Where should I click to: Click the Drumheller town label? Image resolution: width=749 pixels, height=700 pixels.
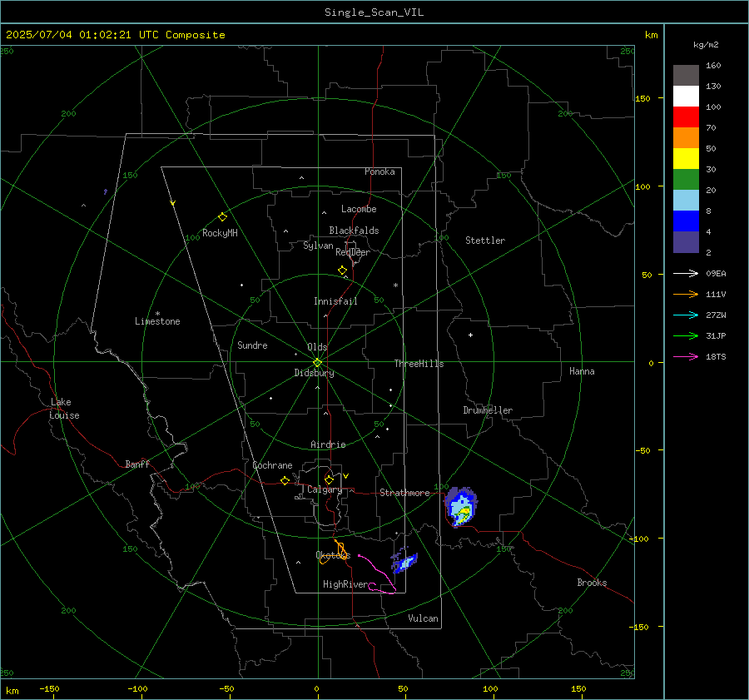[488, 410]
